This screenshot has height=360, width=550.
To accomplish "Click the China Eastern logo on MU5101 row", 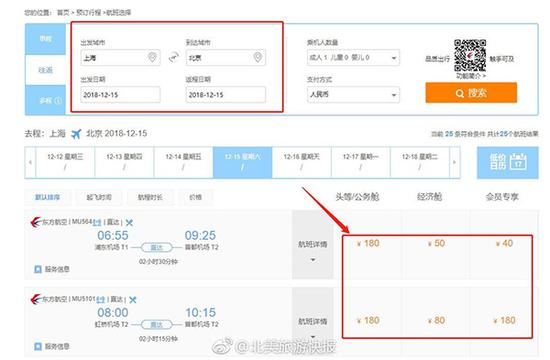I will pyautogui.click(x=35, y=299).
